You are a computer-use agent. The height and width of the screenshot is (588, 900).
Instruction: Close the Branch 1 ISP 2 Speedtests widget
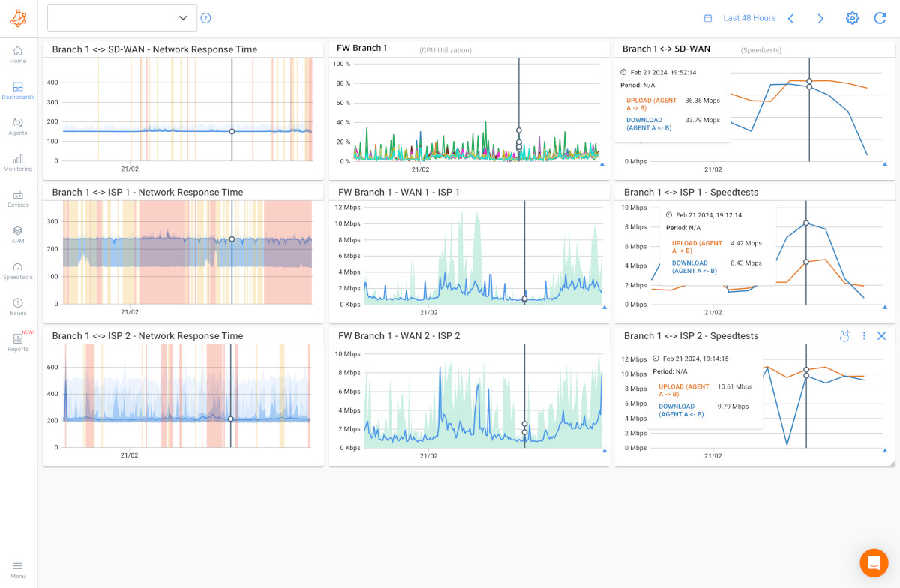click(882, 336)
